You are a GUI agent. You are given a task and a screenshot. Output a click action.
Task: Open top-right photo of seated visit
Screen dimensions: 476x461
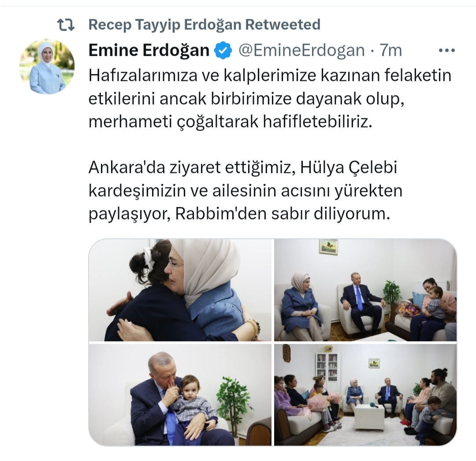(365, 290)
